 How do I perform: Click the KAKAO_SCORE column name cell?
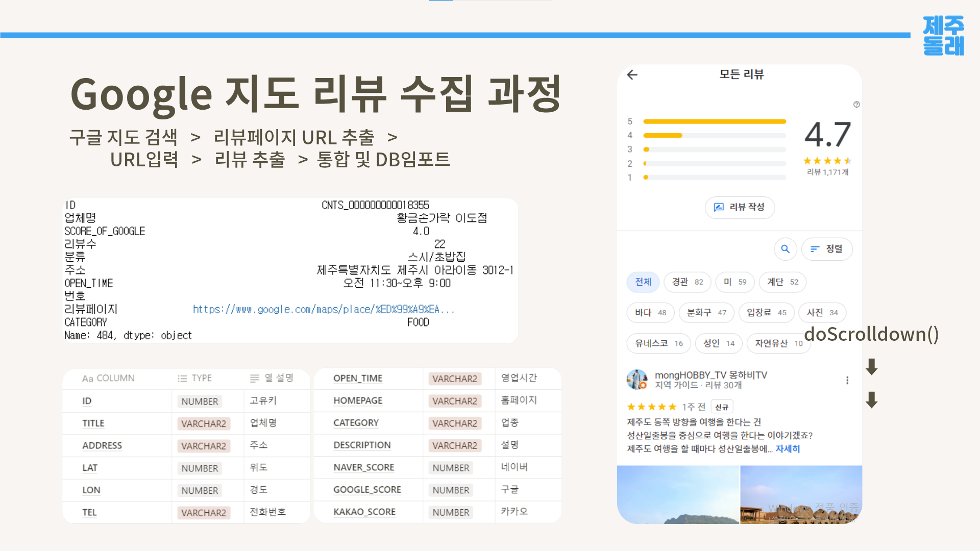click(364, 512)
